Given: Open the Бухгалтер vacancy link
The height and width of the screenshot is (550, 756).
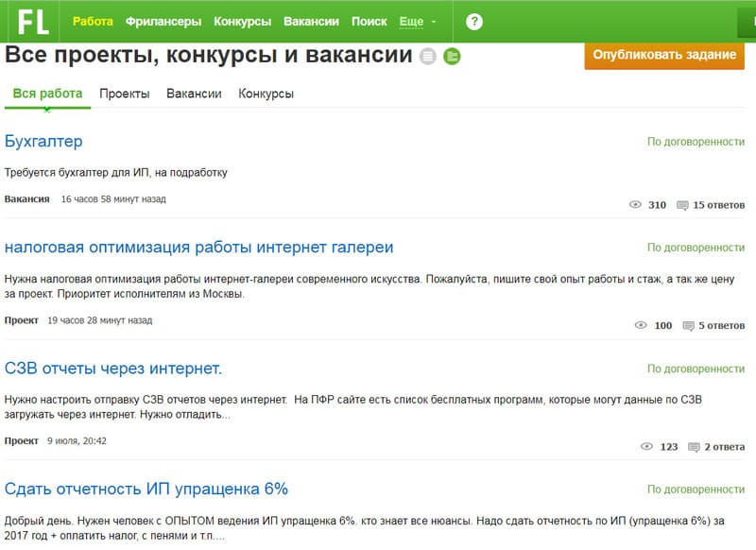Looking at the screenshot, I should [43, 142].
